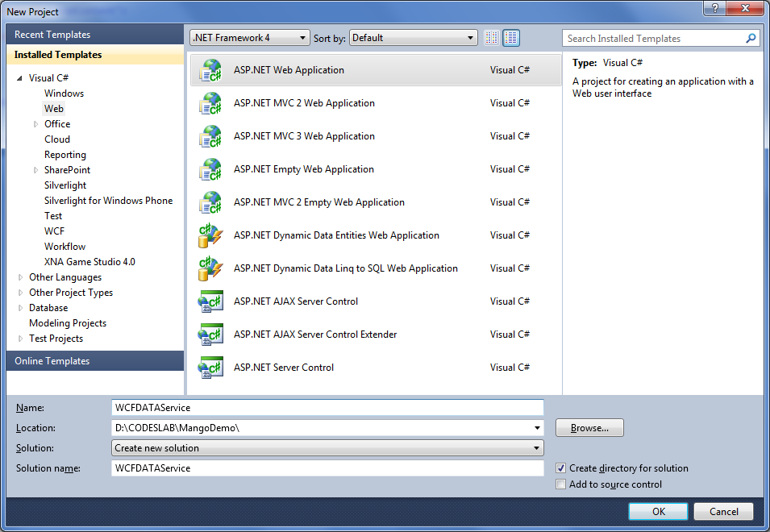Open the Online Templates section

coord(94,361)
